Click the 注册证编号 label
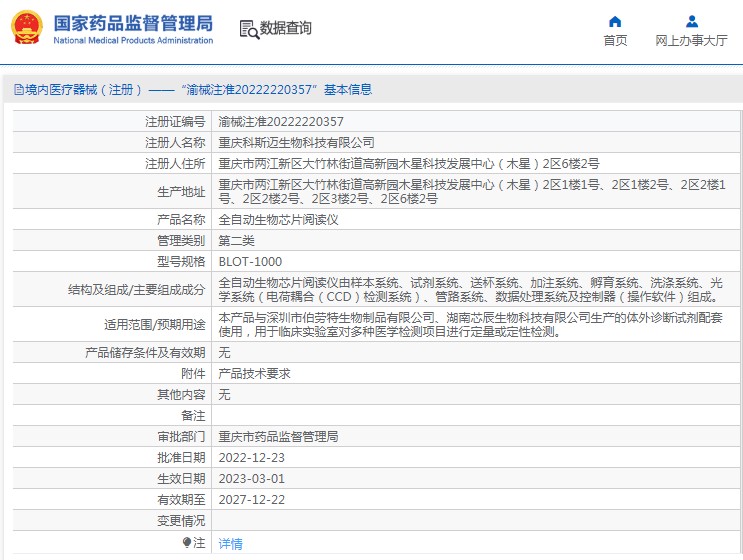 pyautogui.click(x=175, y=122)
